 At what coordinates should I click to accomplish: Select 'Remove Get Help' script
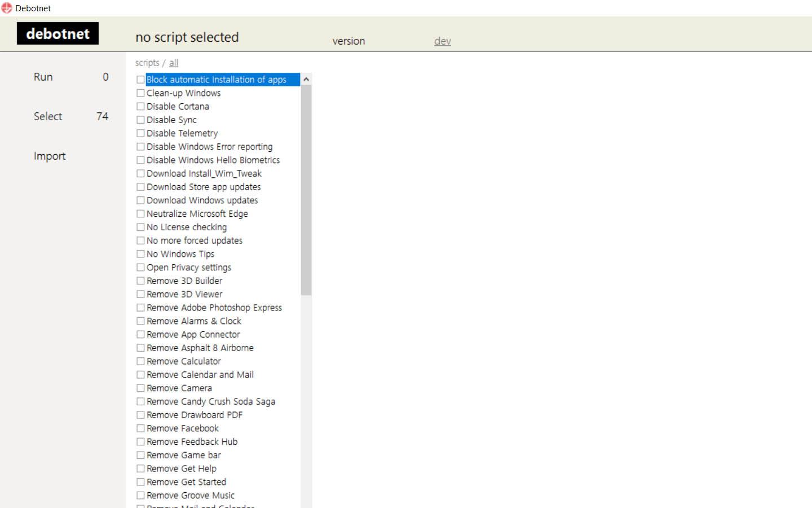(182, 468)
